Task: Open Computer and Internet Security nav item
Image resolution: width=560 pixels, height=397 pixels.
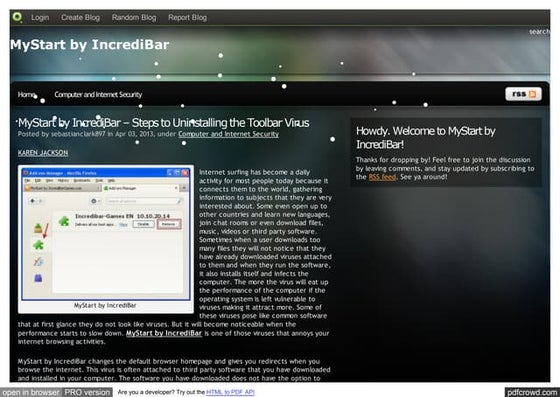Action: point(98,95)
